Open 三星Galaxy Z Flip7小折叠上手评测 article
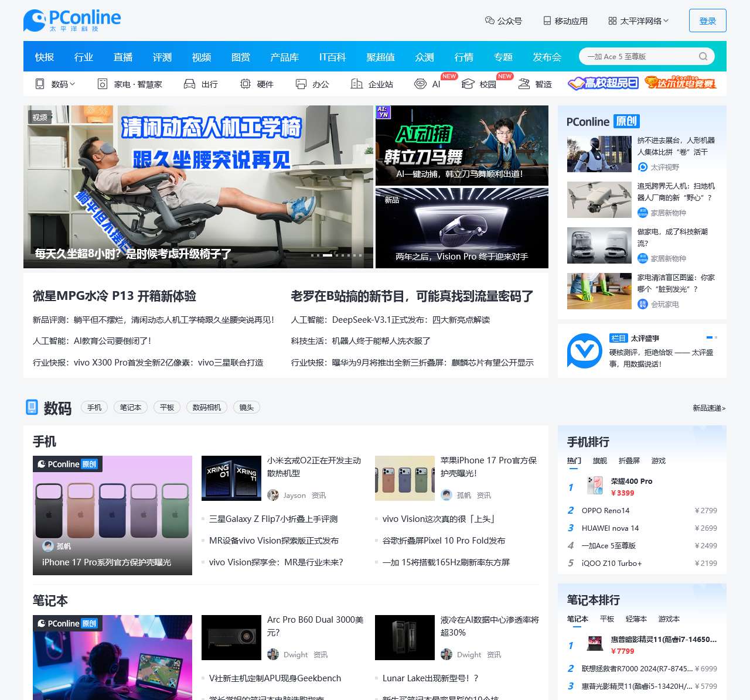750x700 pixels. click(273, 519)
